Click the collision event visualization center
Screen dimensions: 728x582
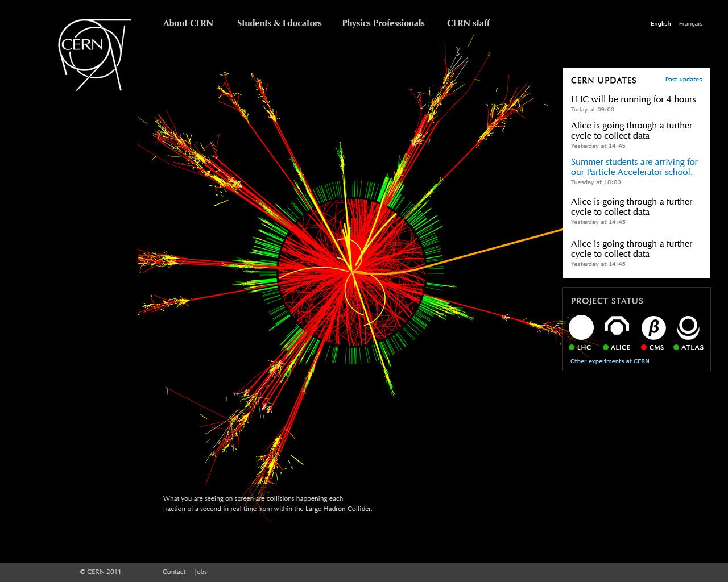[351, 272]
